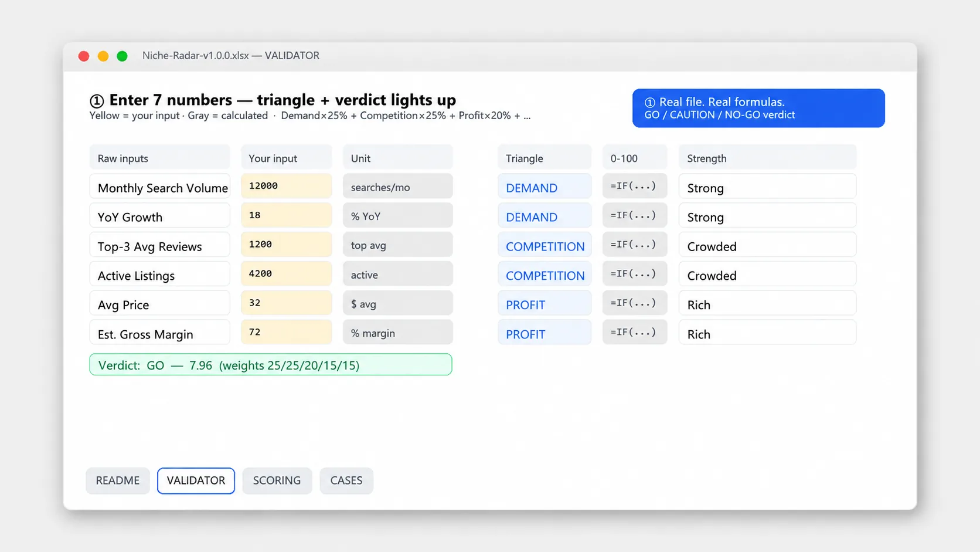
Task: Click the YoY Growth label cell
Action: click(x=160, y=215)
